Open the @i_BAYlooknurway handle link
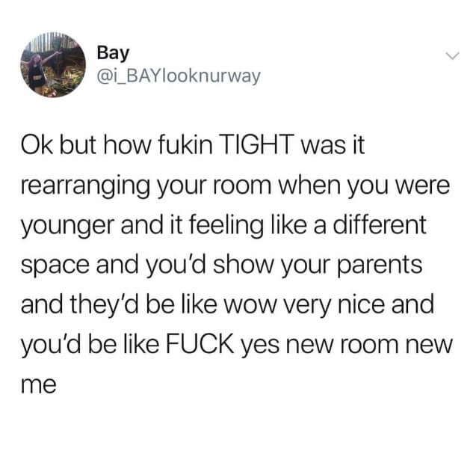This screenshot has height=472, width=476. click(179, 76)
